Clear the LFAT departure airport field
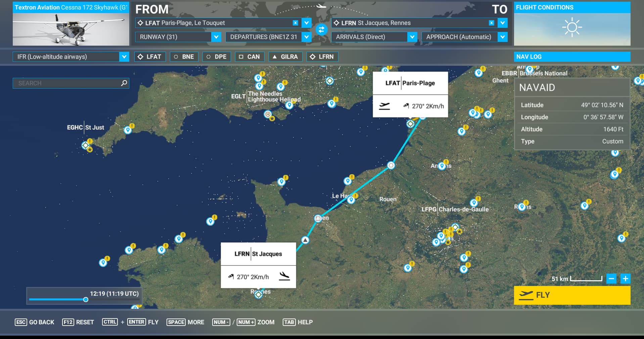 point(295,23)
